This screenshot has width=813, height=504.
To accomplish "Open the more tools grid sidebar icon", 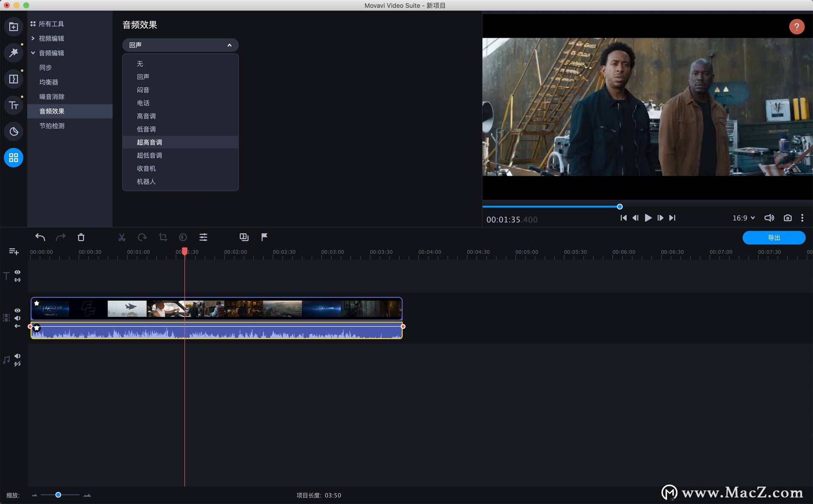I will [x=14, y=158].
